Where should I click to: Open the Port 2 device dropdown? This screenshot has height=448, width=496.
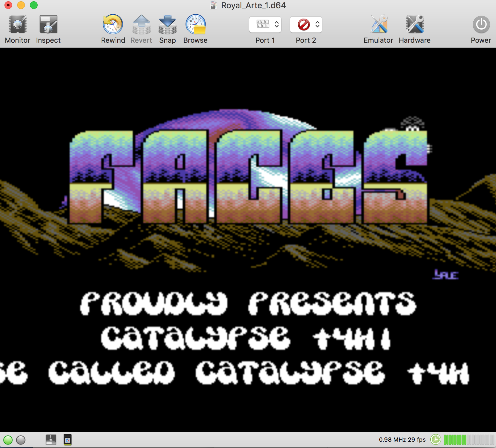[x=306, y=25]
